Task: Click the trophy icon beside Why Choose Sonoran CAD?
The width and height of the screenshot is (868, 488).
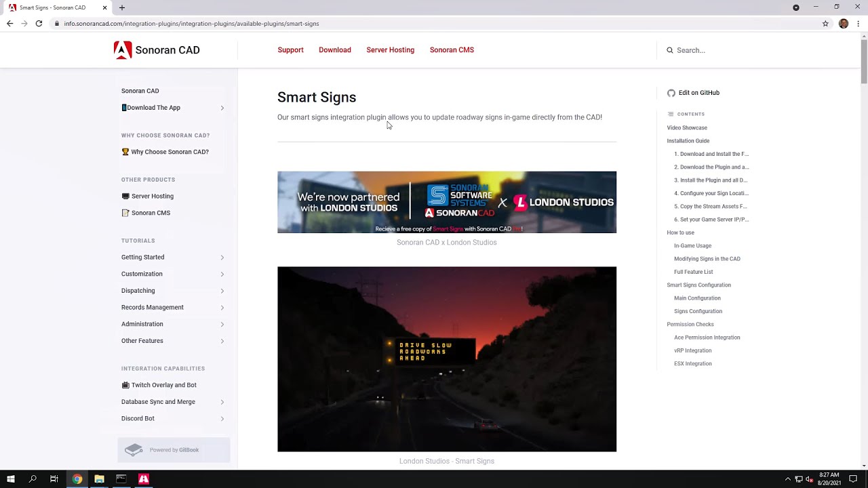Action: coord(125,152)
